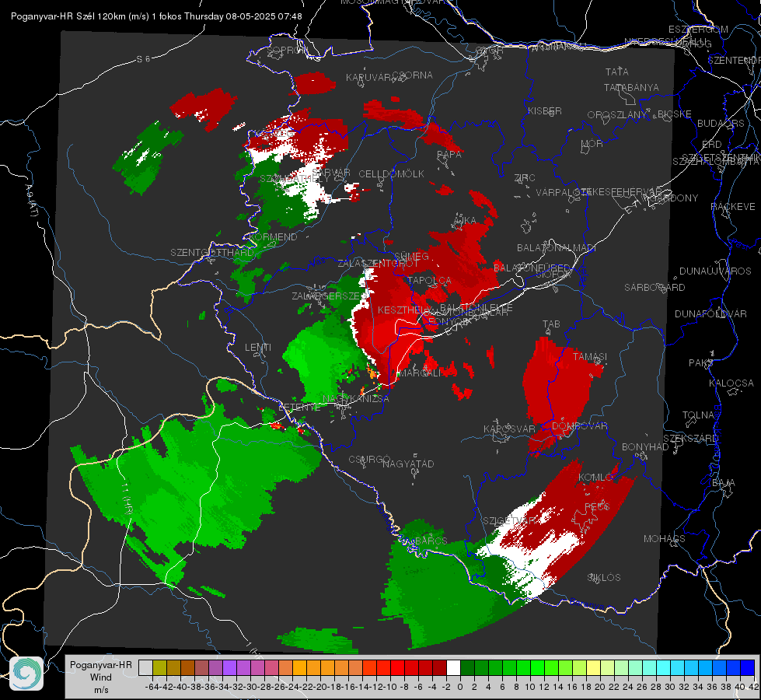The image size is (761, 700).
Task: Click the BAJA label
Action: point(724,482)
